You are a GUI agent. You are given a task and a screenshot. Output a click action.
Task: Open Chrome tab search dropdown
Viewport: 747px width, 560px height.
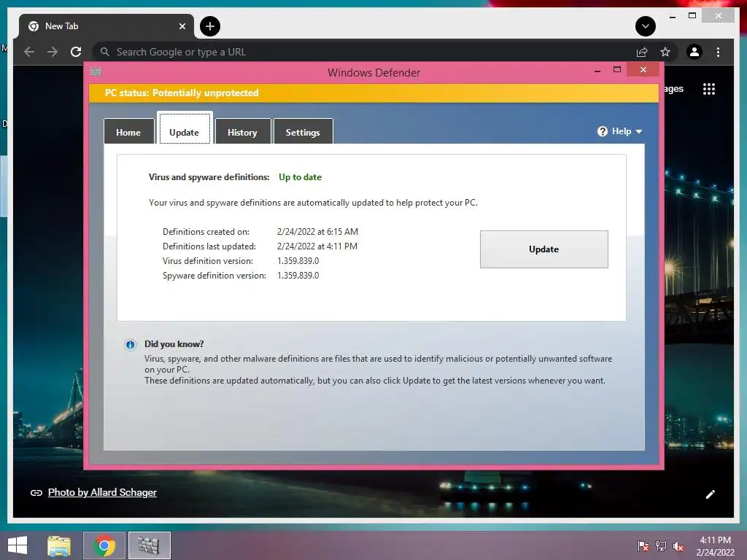coord(646,26)
